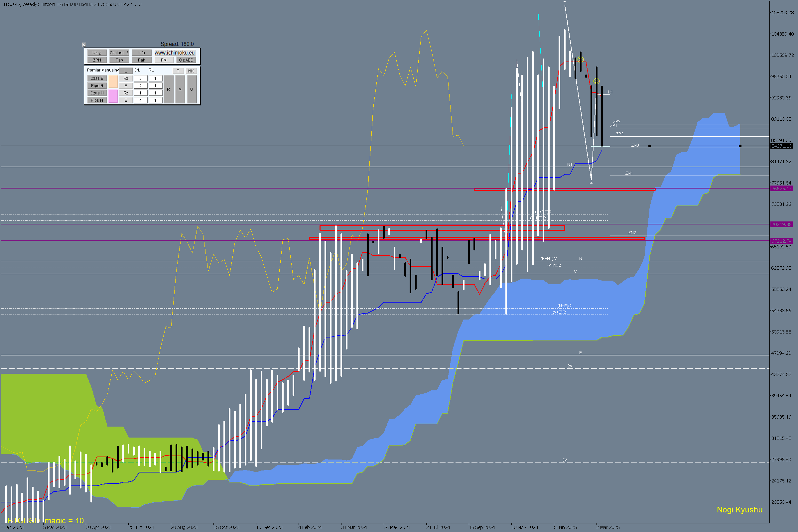This screenshot has height=532, width=798.
Task: Click the Czas H button
Action: [97, 93]
